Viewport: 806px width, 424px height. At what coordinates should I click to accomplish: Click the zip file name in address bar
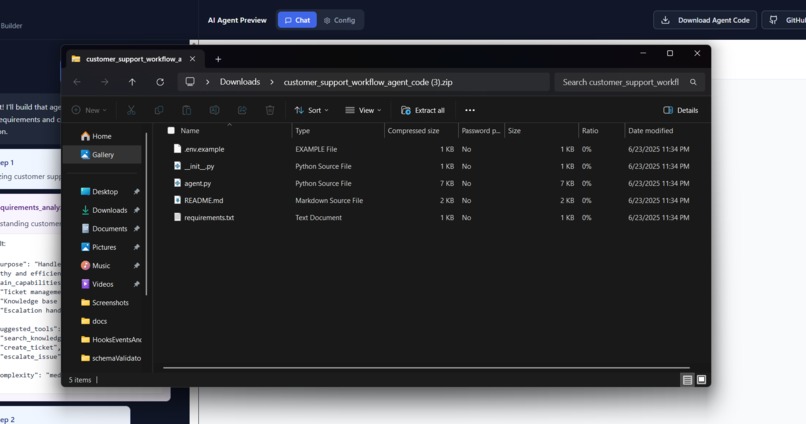pos(368,82)
